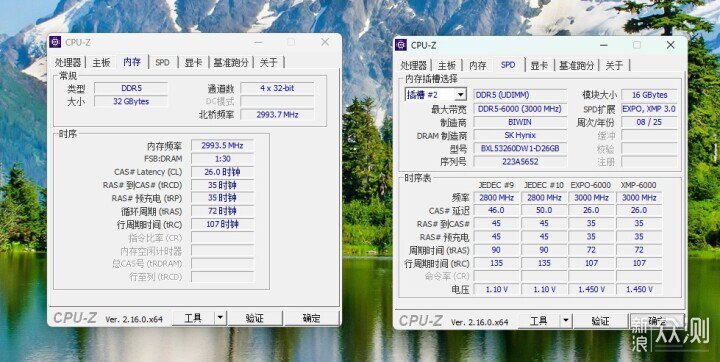Click 验证 button in right CPU-Z window
This screenshot has height=362, width=720.
[x=601, y=322]
